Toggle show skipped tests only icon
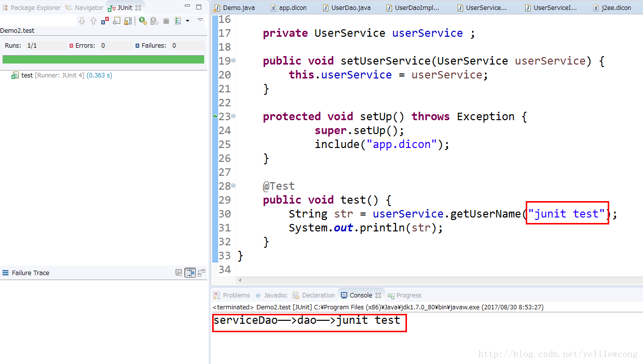This screenshot has height=364, width=643. (x=116, y=21)
